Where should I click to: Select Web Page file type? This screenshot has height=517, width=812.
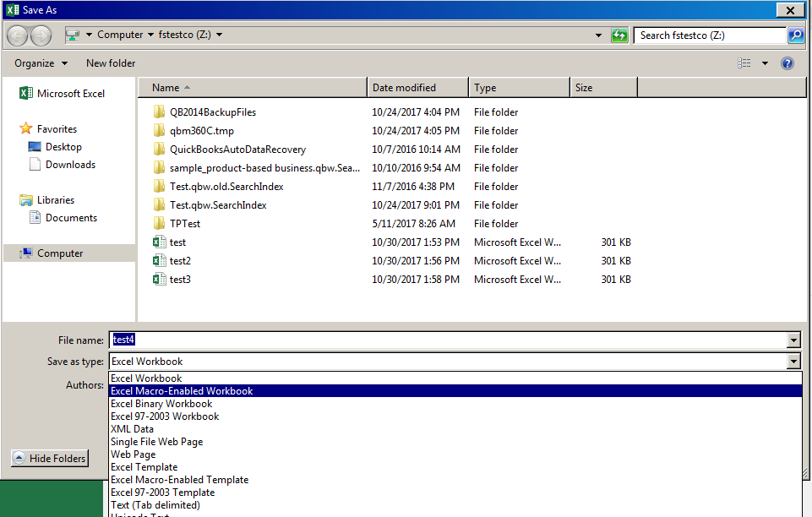(455, 454)
